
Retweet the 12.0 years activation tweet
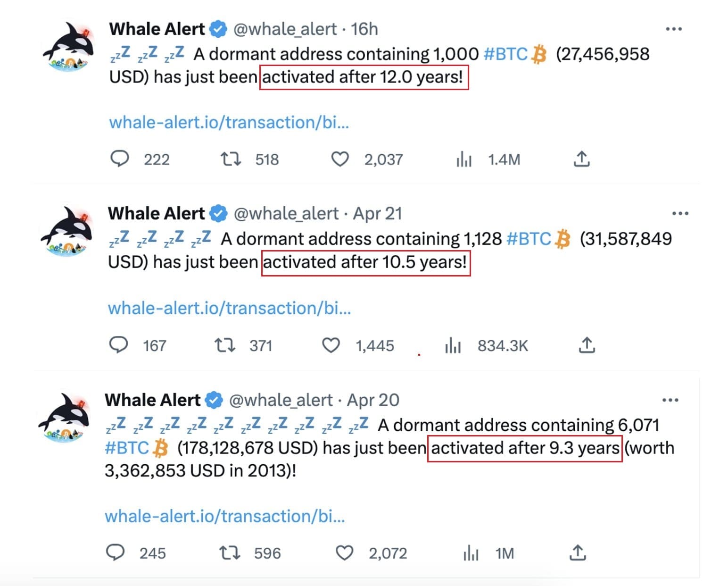[231, 159]
